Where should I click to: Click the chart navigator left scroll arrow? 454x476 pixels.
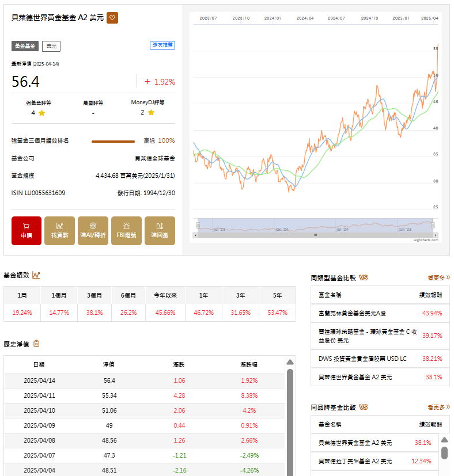(195, 235)
